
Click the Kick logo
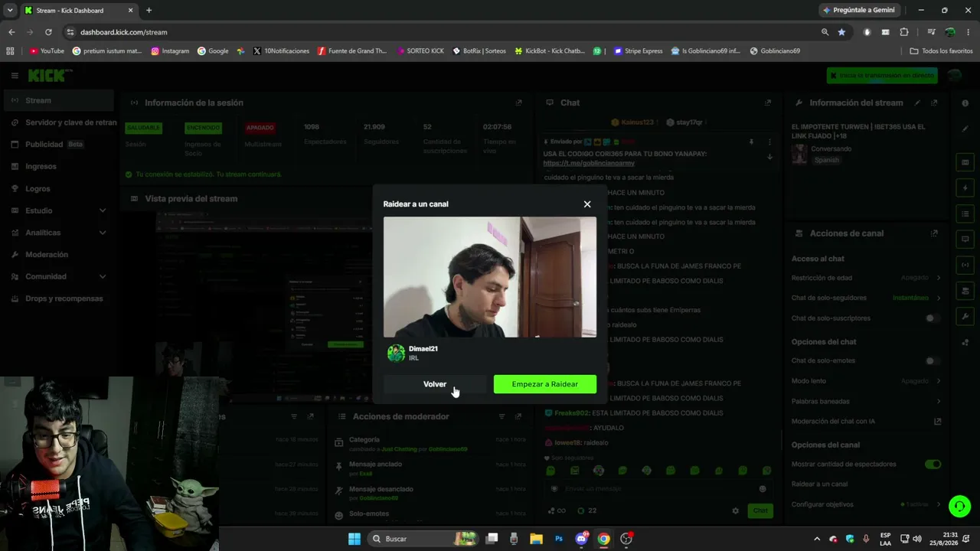(51, 75)
